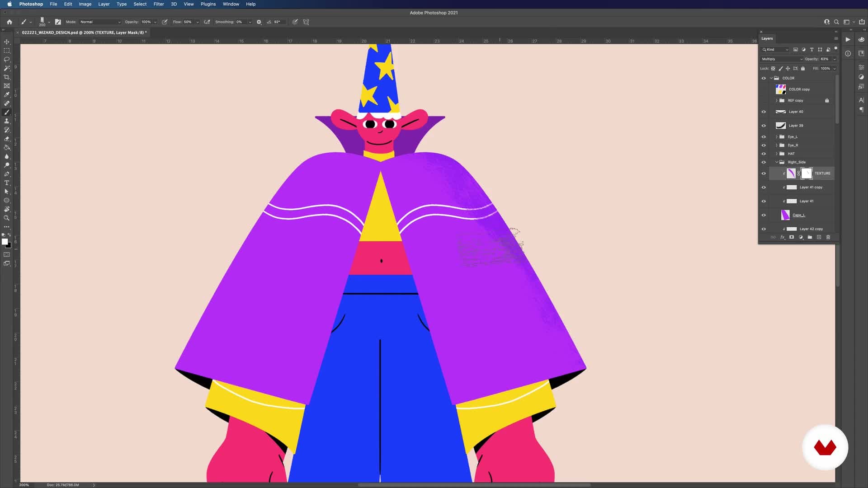Open the Layers panel menu
Viewport: 868px width, 488px height.
(836, 38)
